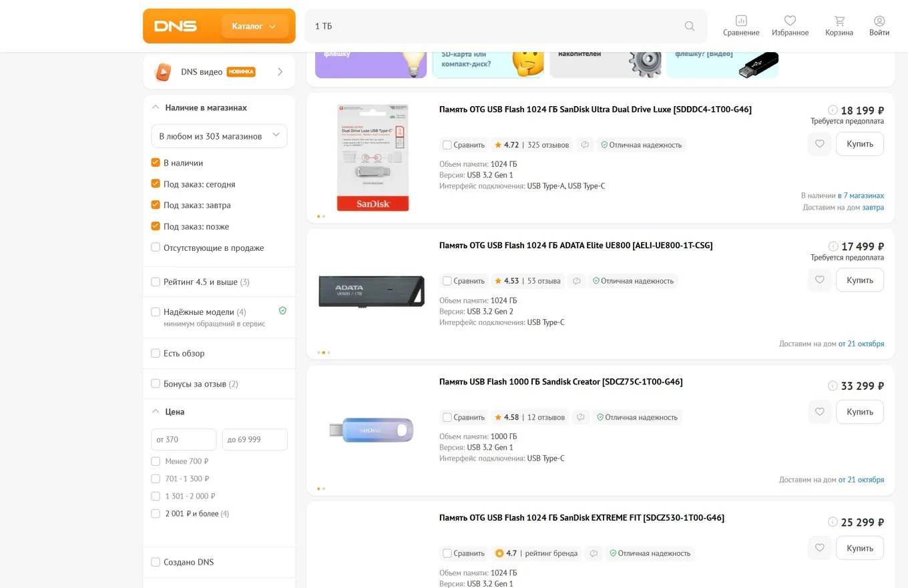This screenshot has height=588, width=908.
Task: Click the price до 69 999 input field
Action: click(255, 440)
